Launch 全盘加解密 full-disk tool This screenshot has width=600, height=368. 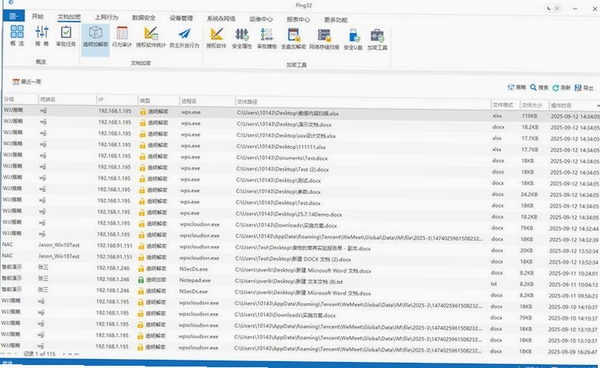(293, 39)
